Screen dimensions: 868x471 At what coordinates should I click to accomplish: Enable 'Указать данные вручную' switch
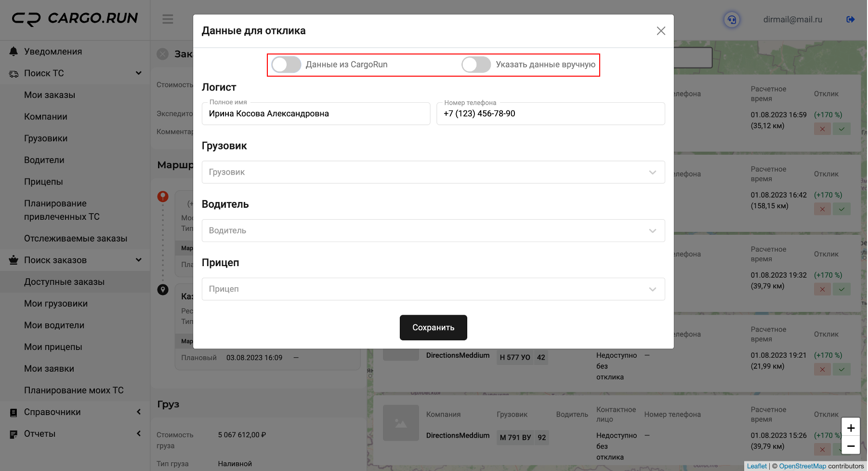[476, 65]
